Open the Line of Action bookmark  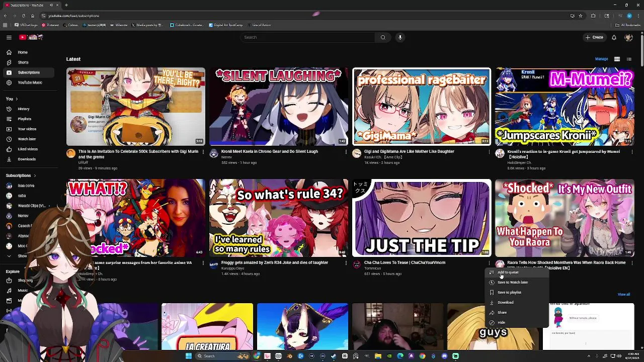point(259,25)
